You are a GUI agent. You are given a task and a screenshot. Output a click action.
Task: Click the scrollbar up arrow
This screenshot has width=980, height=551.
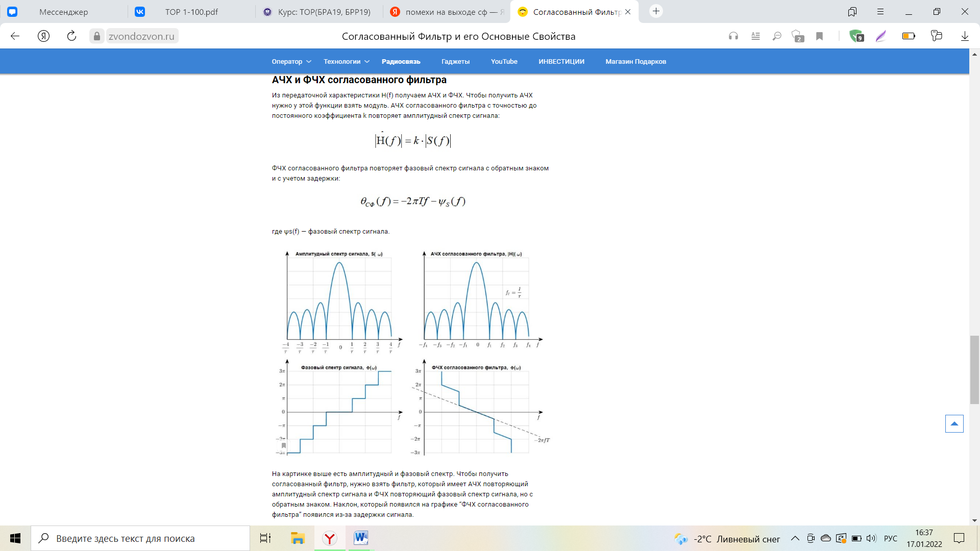(975, 54)
